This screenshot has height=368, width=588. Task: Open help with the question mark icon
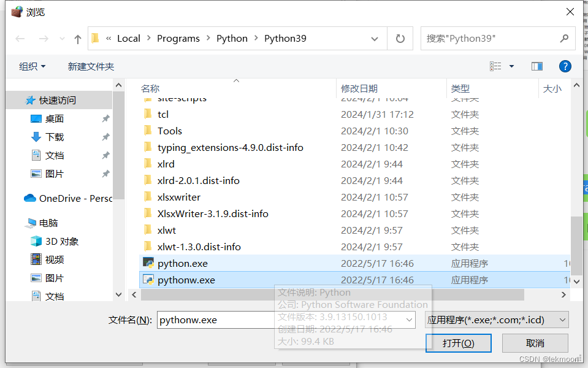pos(565,66)
